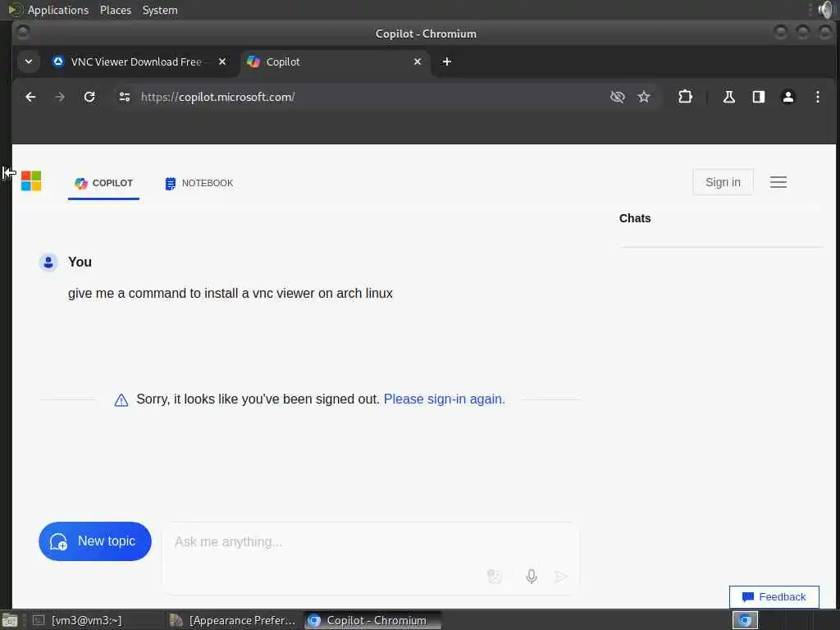Screen dimensions: 840x630
Task: Open the Extensions puzzle icon
Action: (685, 97)
